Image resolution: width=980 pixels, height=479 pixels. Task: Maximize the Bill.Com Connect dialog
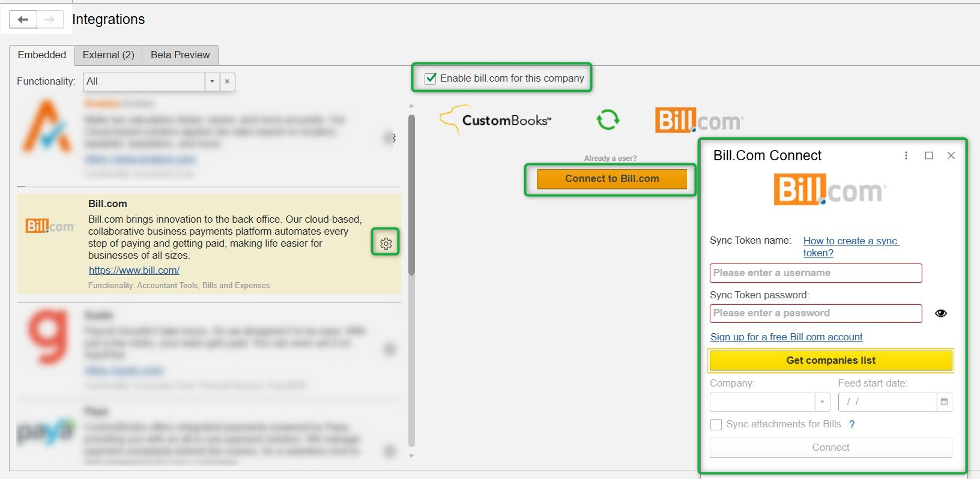click(929, 155)
